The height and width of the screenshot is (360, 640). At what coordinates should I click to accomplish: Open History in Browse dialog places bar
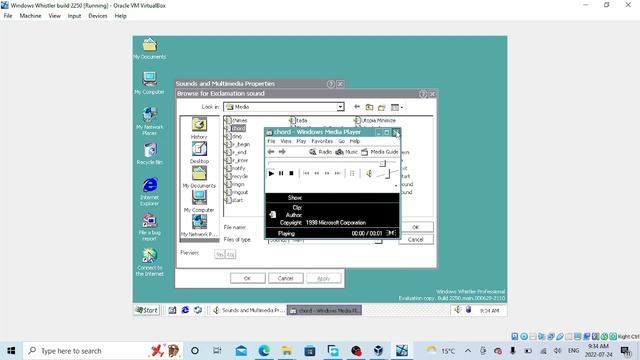(x=199, y=129)
